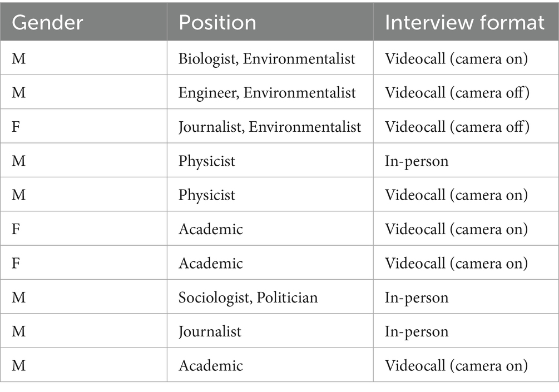Image resolution: width=559 pixels, height=392 pixels.
Task: Click Videocall (camera off) in the female Journalist row
Action: pyautogui.click(x=457, y=127)
